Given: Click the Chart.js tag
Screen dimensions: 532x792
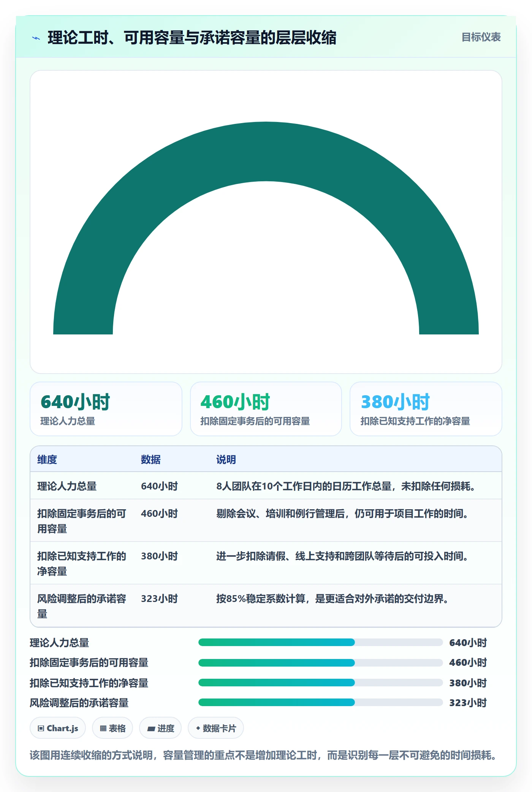Looking at the screenshot, I should point(58,728).
